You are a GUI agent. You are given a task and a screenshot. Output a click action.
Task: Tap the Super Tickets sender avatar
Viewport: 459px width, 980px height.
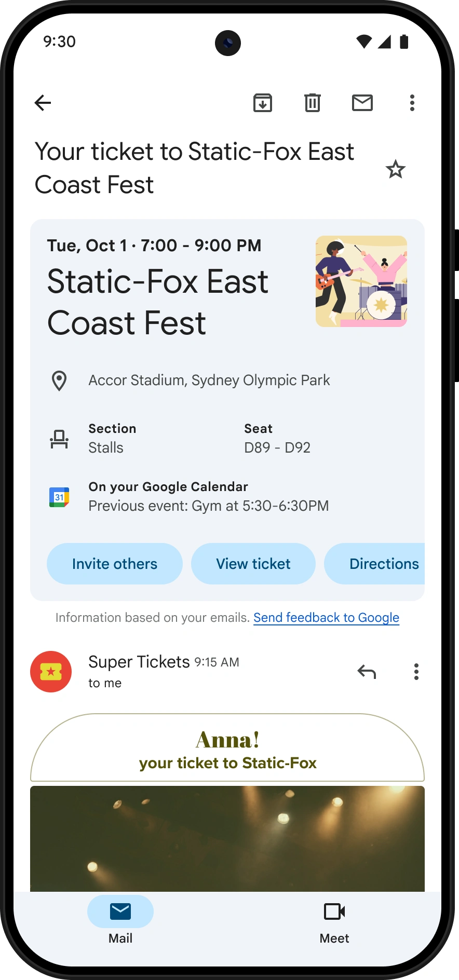(51, 672)
